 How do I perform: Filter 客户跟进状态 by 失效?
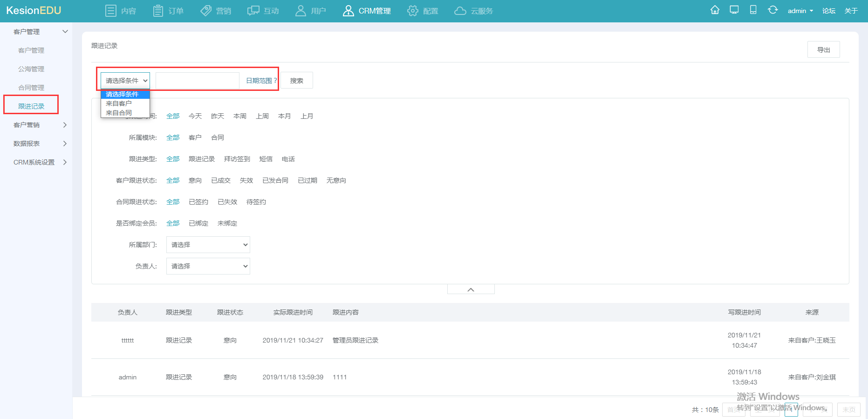[246, 180]
